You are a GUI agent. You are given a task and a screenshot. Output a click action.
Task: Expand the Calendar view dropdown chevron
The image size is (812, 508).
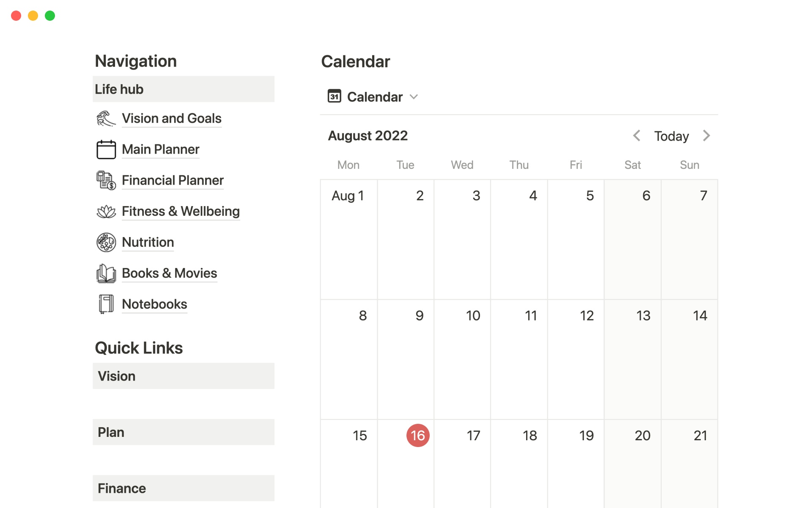[x=414, y=97]
